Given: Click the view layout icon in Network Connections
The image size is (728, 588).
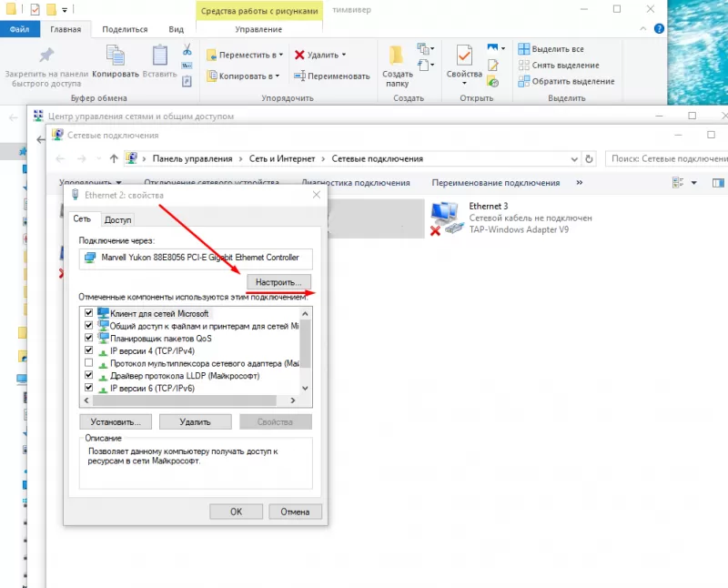Looking at the screenshot, I should 678,183.
